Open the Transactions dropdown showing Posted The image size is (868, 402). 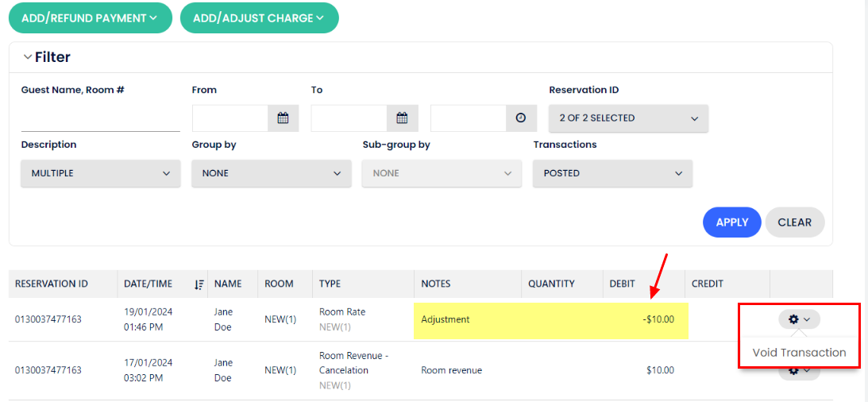(x=612, y=173)
